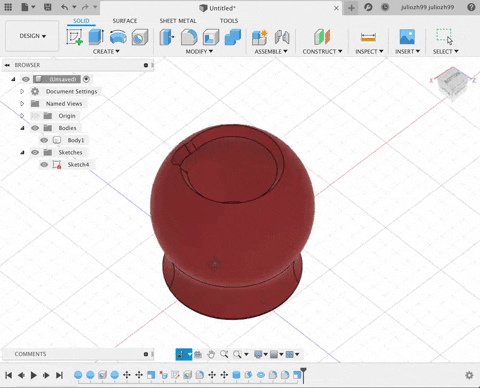Viewport: 480px width, 388px height.
Task: Click the Zoom magnifier tool
Action: 224,354
